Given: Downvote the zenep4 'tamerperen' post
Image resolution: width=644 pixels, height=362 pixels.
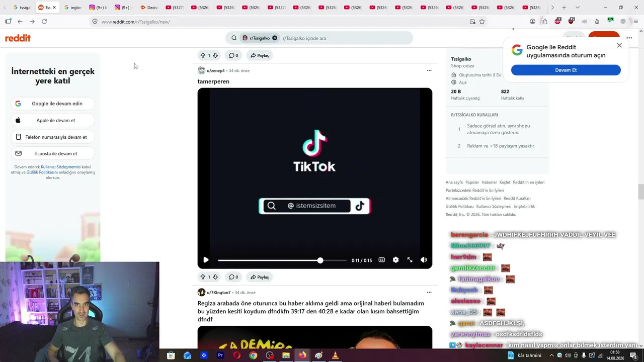Looking at the screenshot, I should (215, 277).
